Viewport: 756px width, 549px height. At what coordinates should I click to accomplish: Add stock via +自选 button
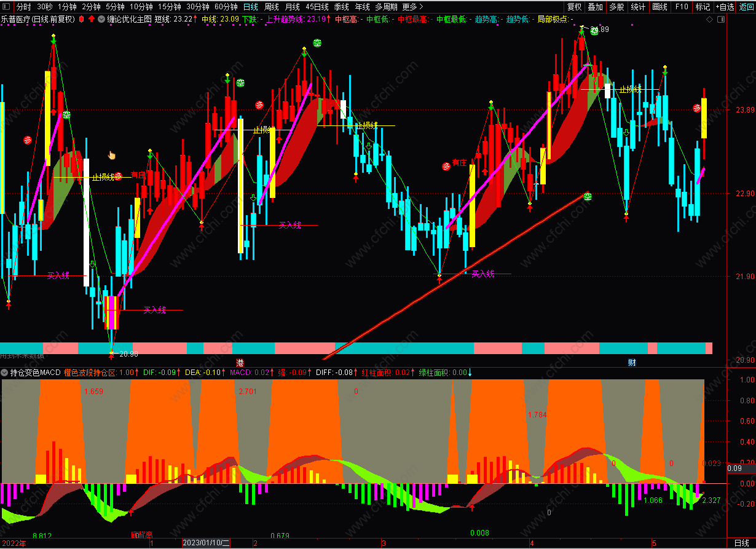click(725, 7)
